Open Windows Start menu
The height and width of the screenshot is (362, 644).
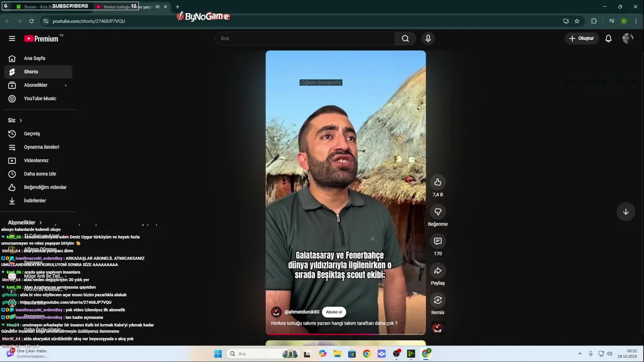click(x=218, y=354)
